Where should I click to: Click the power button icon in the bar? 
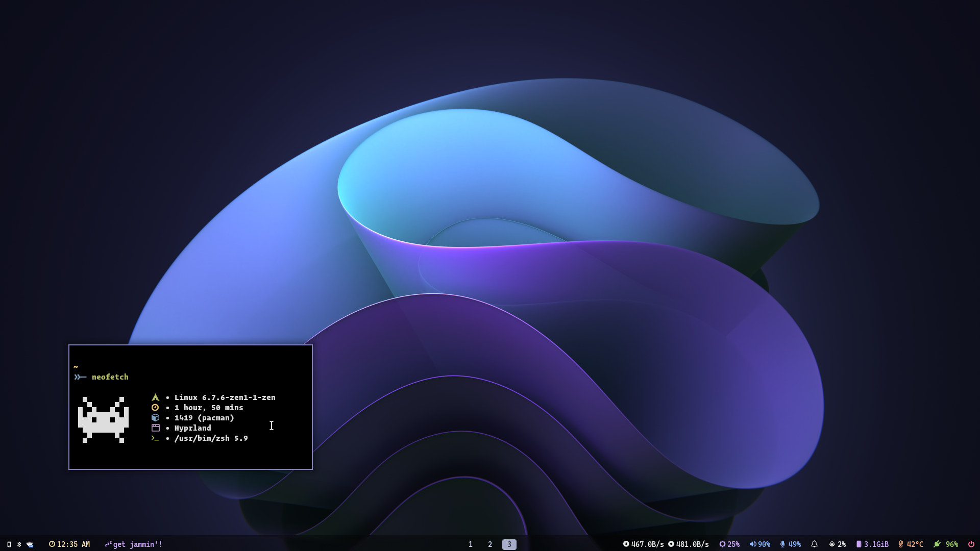[971, 544]
